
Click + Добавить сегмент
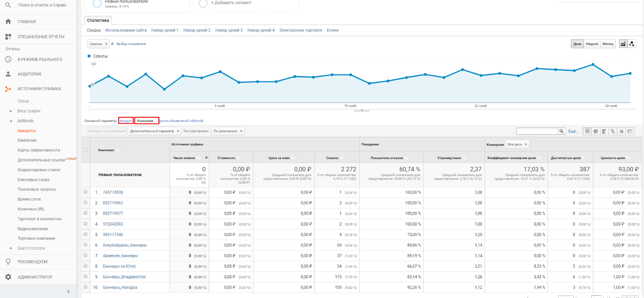[x=231, y=3]
